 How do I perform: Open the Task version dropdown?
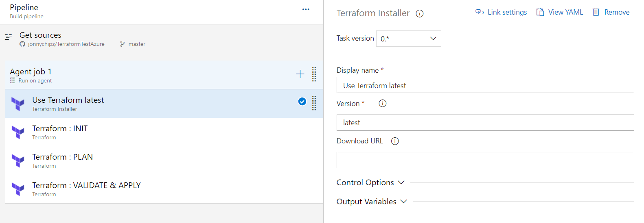point(408,39)
